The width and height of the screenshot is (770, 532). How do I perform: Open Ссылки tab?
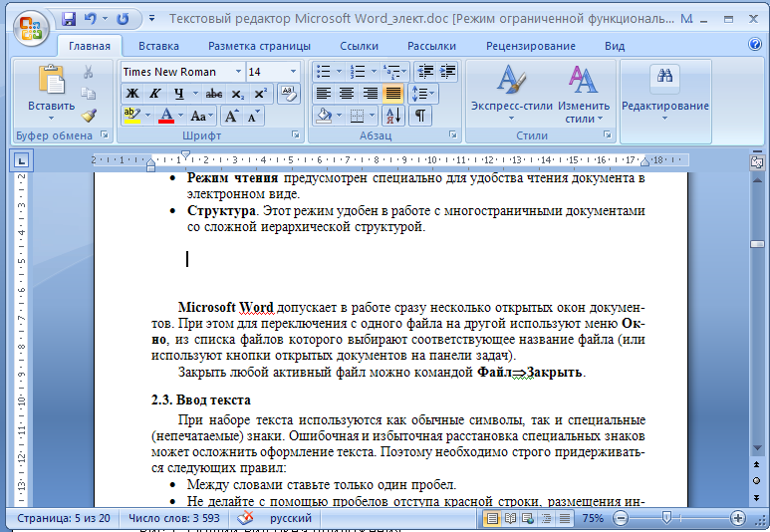(x=359, y=46)
